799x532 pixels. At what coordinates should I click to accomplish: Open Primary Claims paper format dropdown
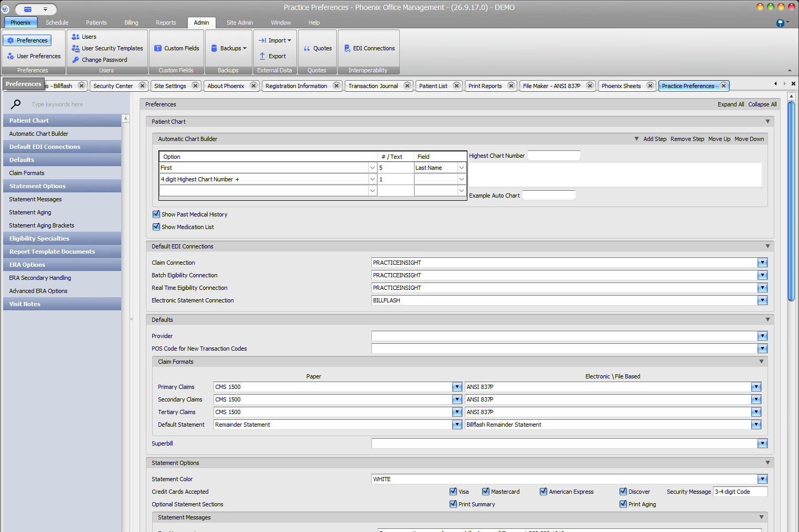(x=457, y=387)
